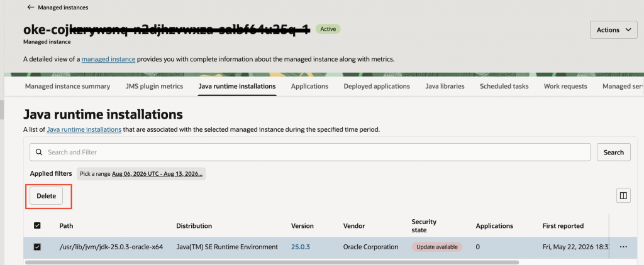Switch to Managed instance summary tab
This screenshot has width=644, height=265.
point(67,87)
